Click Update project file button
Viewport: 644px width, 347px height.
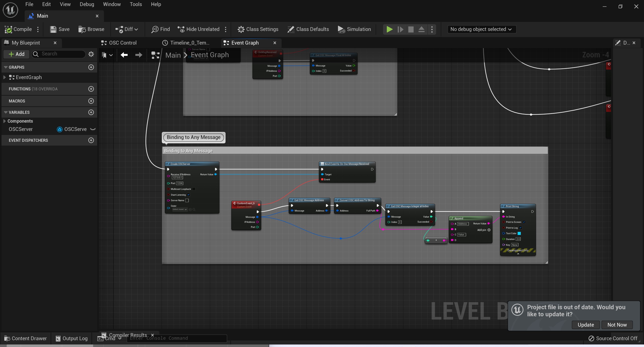(x=586, y=325)
